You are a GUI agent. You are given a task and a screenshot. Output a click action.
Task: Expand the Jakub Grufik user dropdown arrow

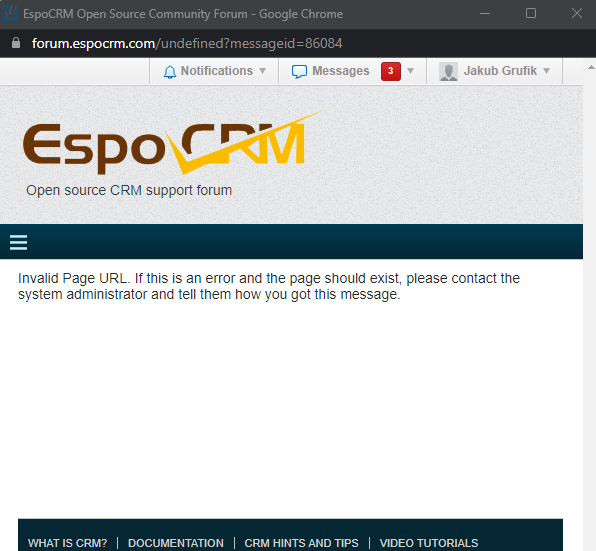pos(547,71)
